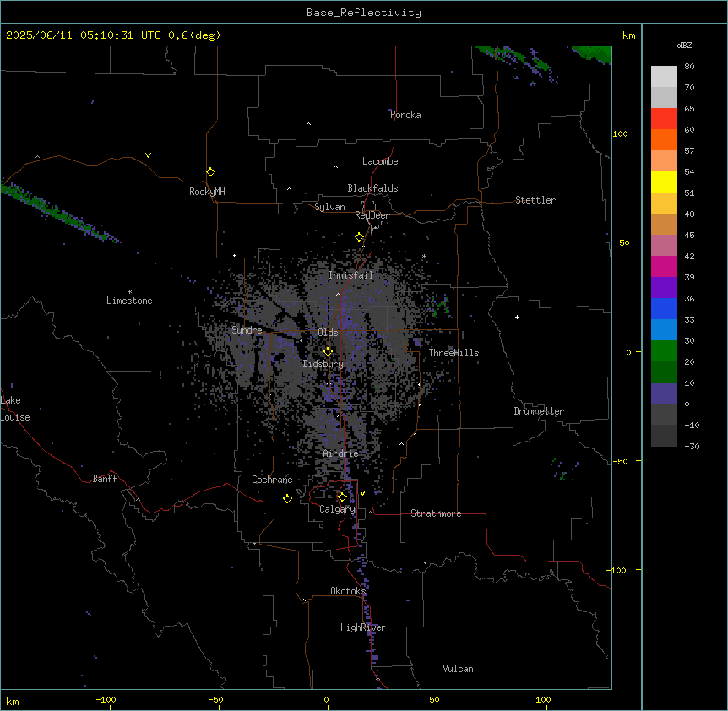Click the yellow v marker northwest of RockyMH
The height and width of the screenshot is (711, 728).
[x=148, y=155]
